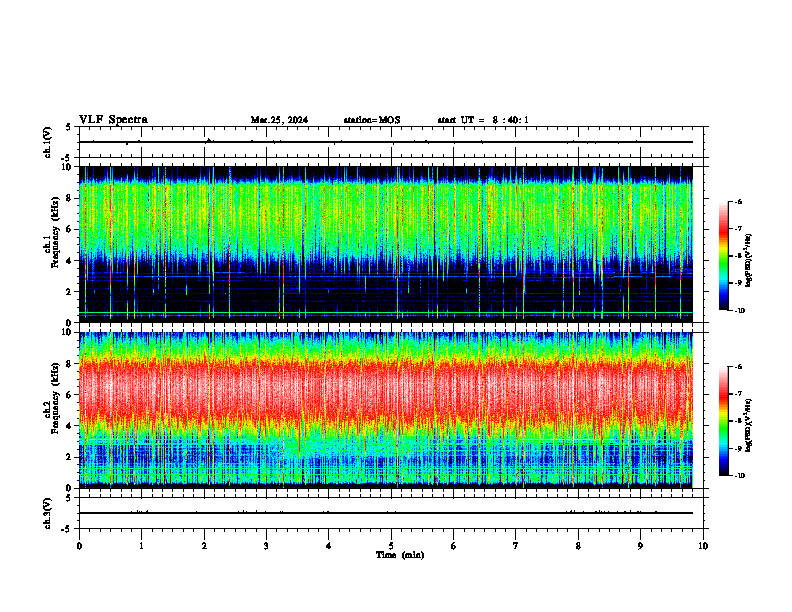The height and width of the screenshot is (612, 792).
Task: Click time tick label '10' on x-axis
Action: pos(703,546)
